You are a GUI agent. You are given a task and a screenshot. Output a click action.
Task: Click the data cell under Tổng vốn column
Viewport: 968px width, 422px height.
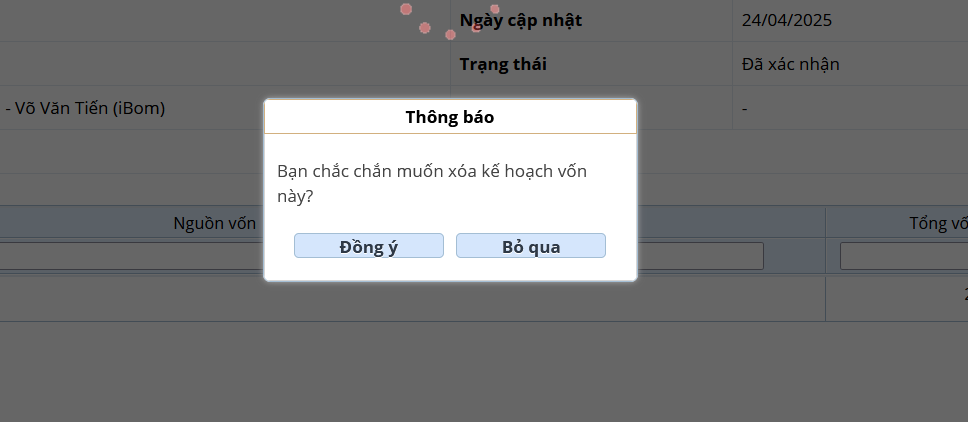[897, 299]
